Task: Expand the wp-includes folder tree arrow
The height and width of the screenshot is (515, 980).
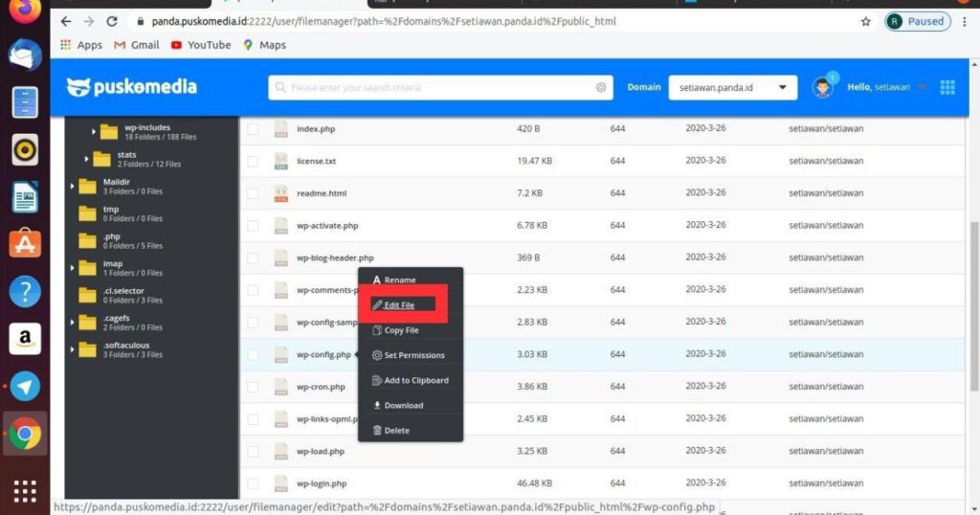Action: click(x=93, y=132)
